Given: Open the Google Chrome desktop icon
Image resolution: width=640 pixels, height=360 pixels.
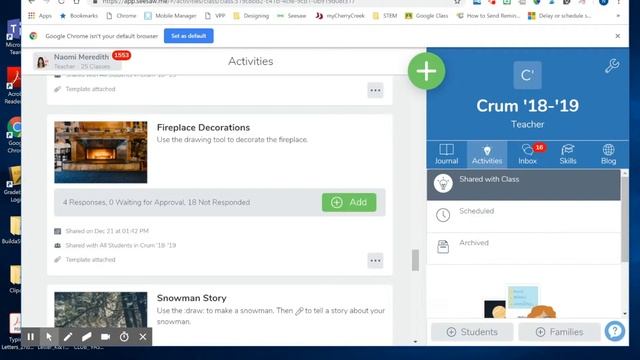Looking at the screenshot, I should coord(14,135).
